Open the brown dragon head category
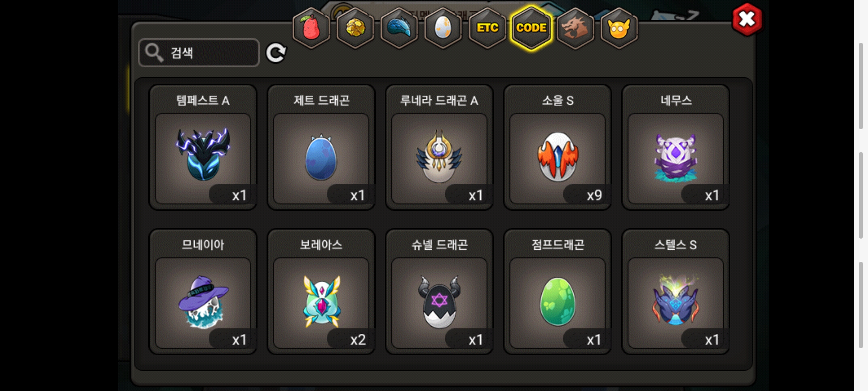Screen dimensions: 868x391 pyautogui.click(x=575, y=28)
